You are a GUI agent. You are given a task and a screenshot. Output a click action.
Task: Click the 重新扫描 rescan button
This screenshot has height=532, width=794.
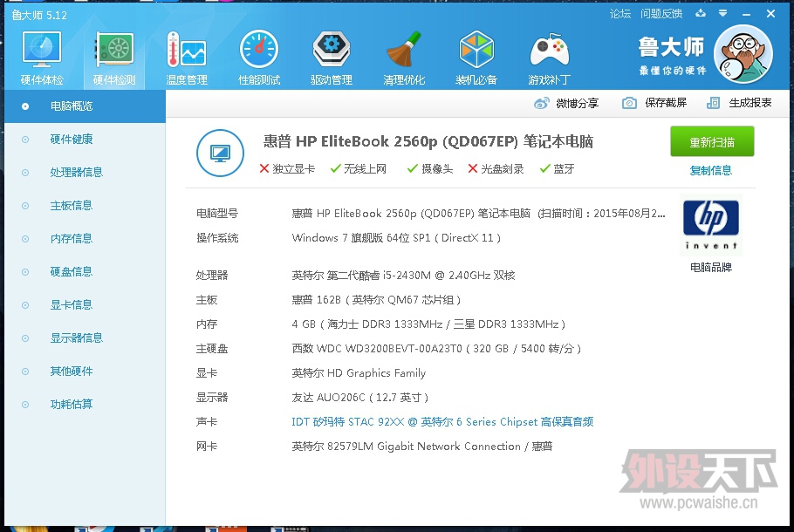712,142
